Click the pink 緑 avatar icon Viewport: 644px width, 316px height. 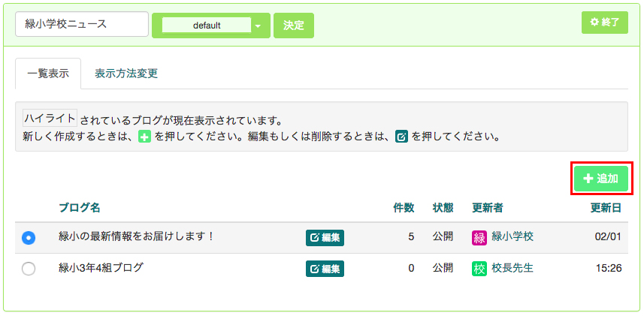point(479,237)
